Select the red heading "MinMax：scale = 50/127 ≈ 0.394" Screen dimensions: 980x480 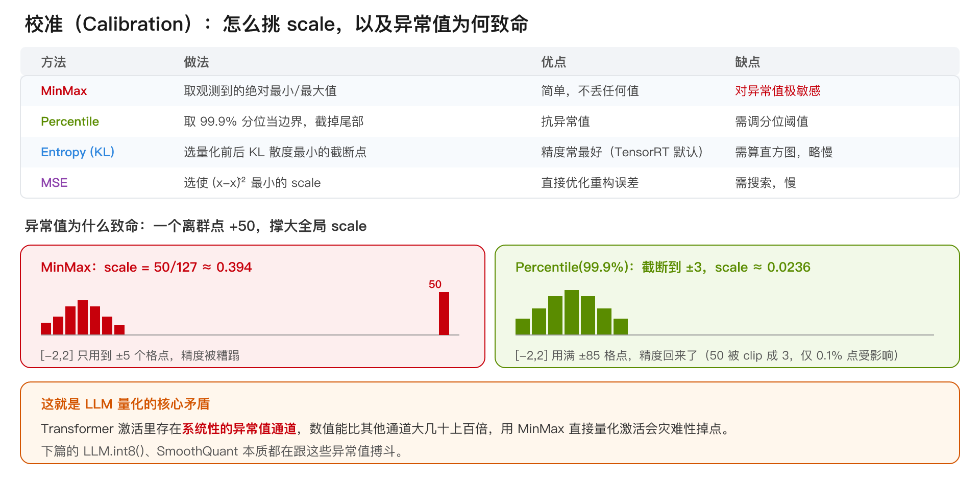pyautogui.click(x=146, y=267)
